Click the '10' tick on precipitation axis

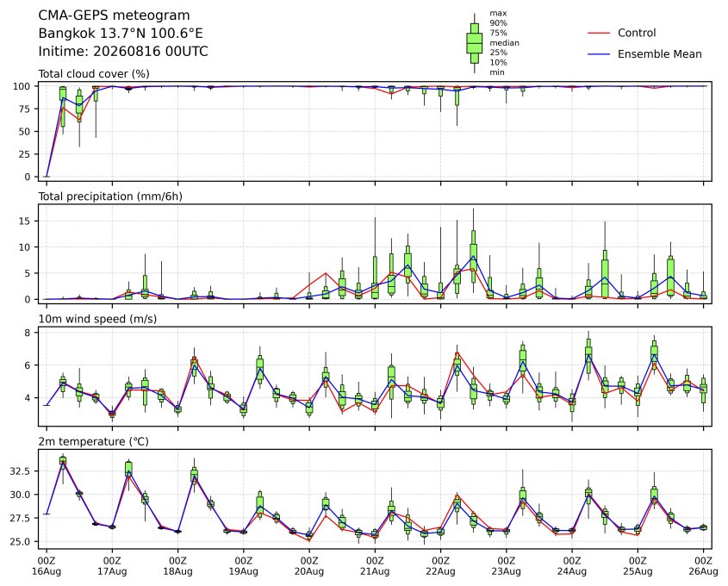tap(25, 247)
